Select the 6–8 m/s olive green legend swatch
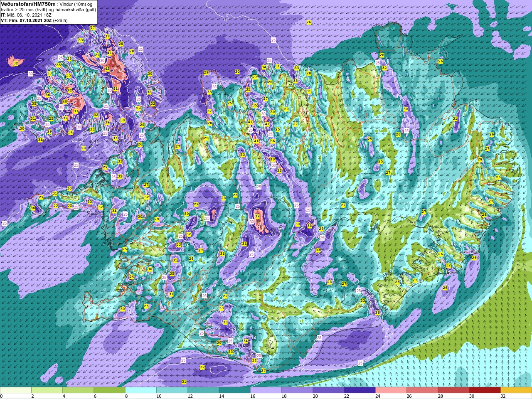This screenshot has height=399, width=532. point(109,390)
